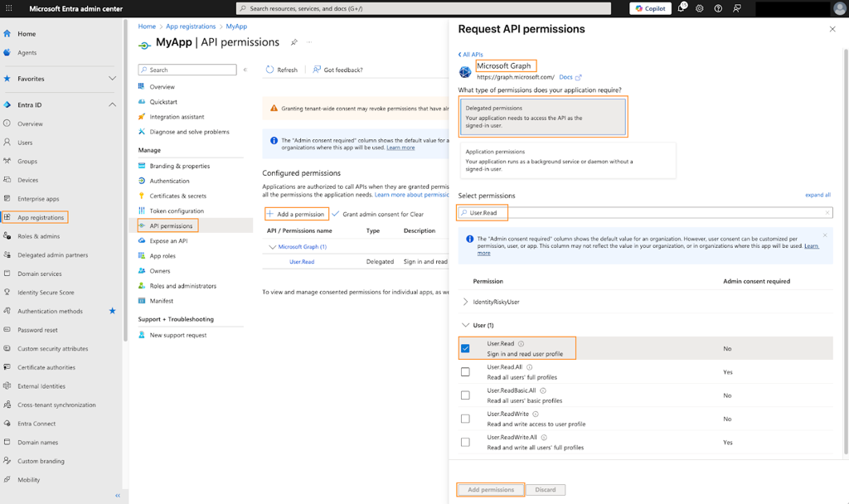Image resolution: width=849 pixels, height=504 pixels.
Task: Close the Request API permissions panel
Action: point(832,29)
